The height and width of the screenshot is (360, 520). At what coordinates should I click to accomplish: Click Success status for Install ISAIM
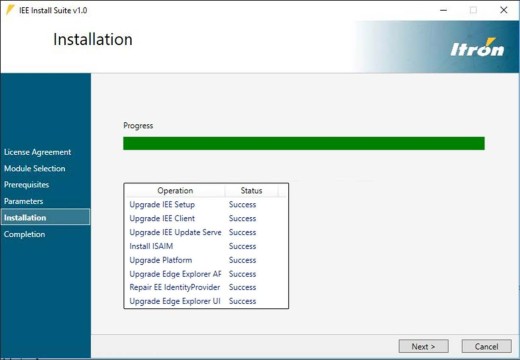coord(242,246)
